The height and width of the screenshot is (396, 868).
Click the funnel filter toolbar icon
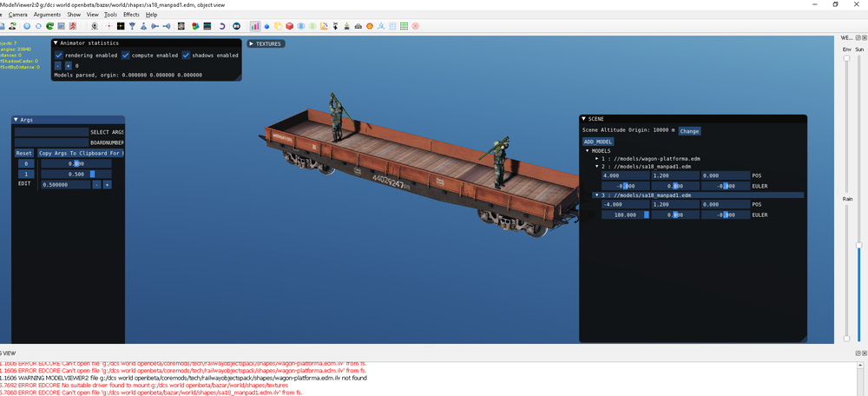tap(132, 26)
